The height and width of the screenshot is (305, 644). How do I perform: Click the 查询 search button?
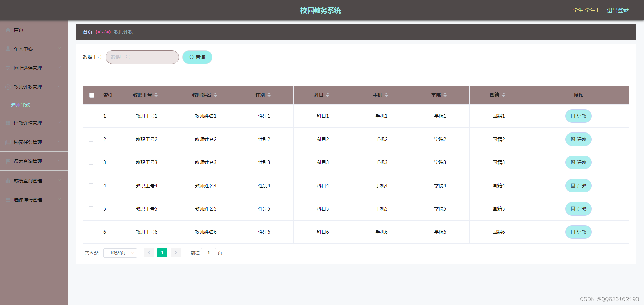(x=197, y=57)
